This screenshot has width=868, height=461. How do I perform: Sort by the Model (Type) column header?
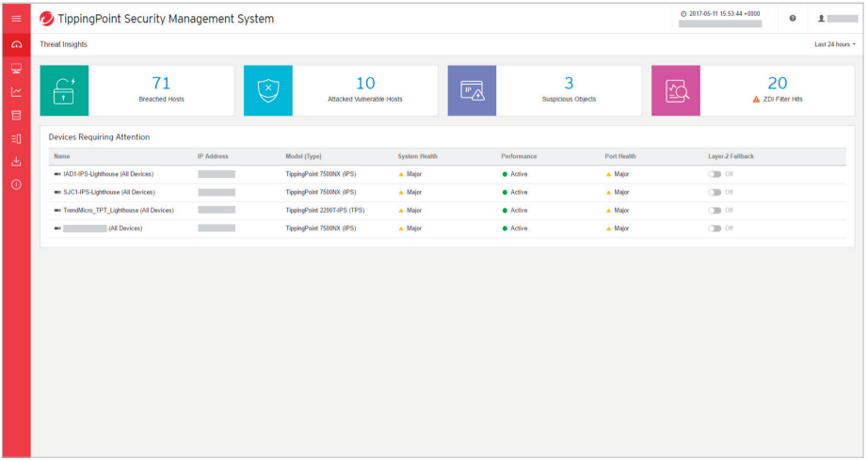pos(303,156)
